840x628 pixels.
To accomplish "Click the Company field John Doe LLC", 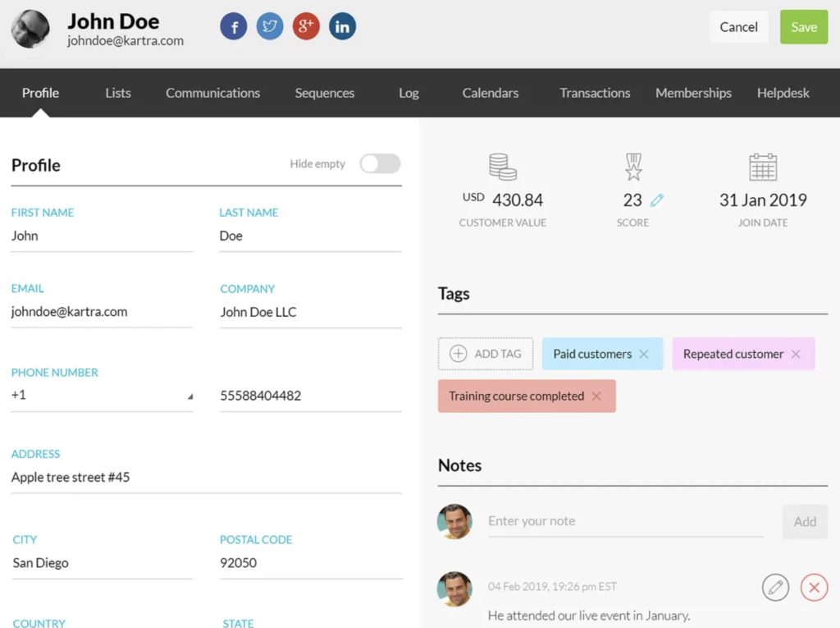I will pyautogui.click(x=310, y=312).
